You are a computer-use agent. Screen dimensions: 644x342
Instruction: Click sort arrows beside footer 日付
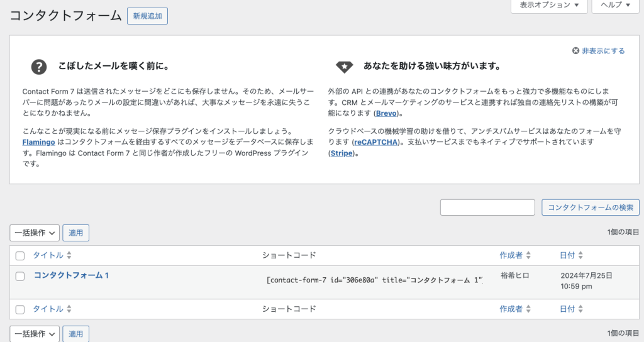580,309
